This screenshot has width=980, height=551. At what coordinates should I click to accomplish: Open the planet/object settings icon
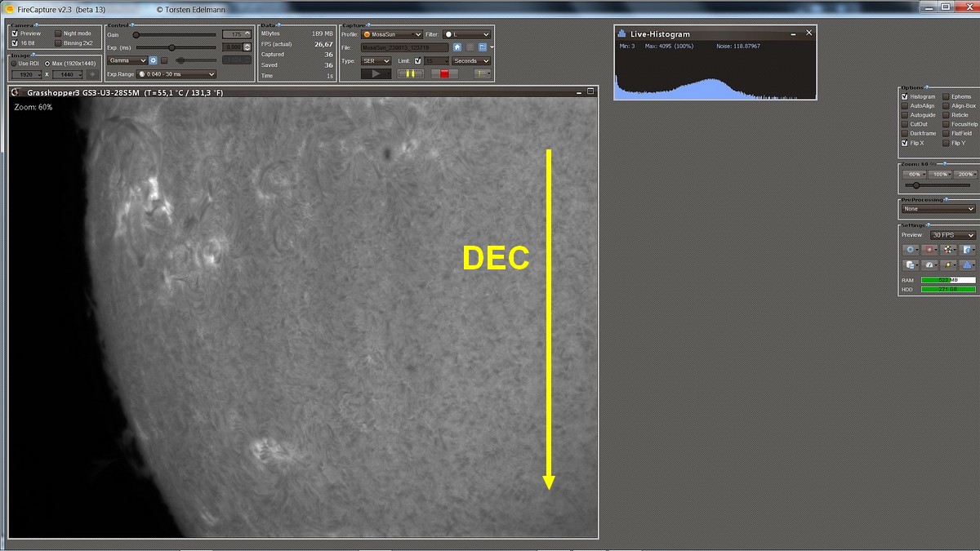[948, 264]
